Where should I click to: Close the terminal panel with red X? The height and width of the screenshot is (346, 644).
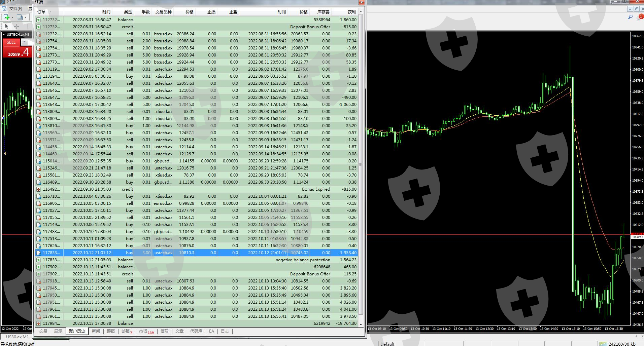coord(362,2)
